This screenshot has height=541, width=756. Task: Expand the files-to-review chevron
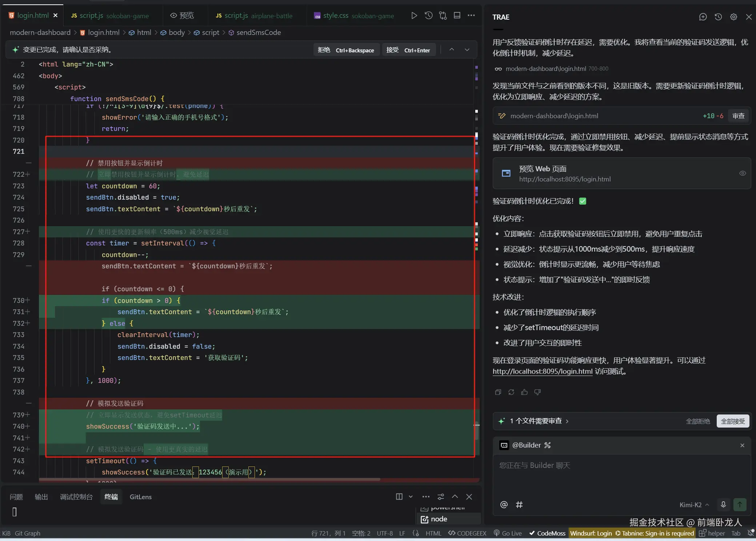[x=567, y=421]
